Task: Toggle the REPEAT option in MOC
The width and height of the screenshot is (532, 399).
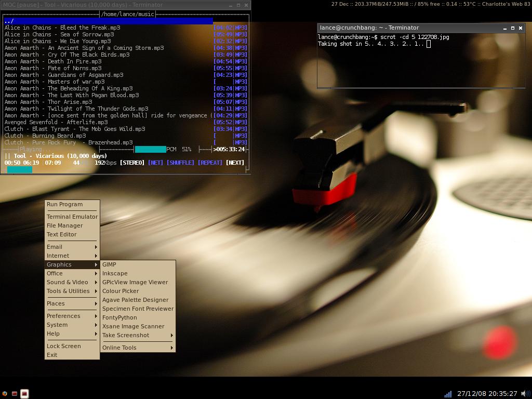Action: (x=210, y=163)
